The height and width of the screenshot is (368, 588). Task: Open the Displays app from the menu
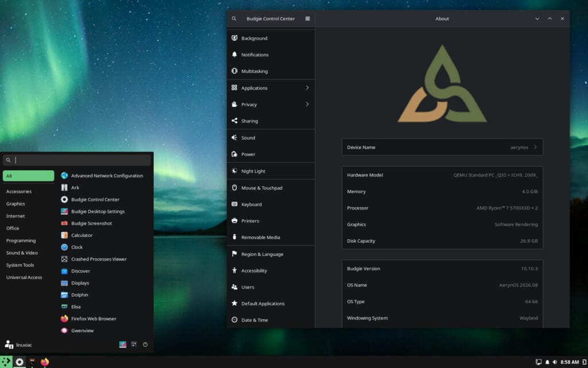click(105, 283)
